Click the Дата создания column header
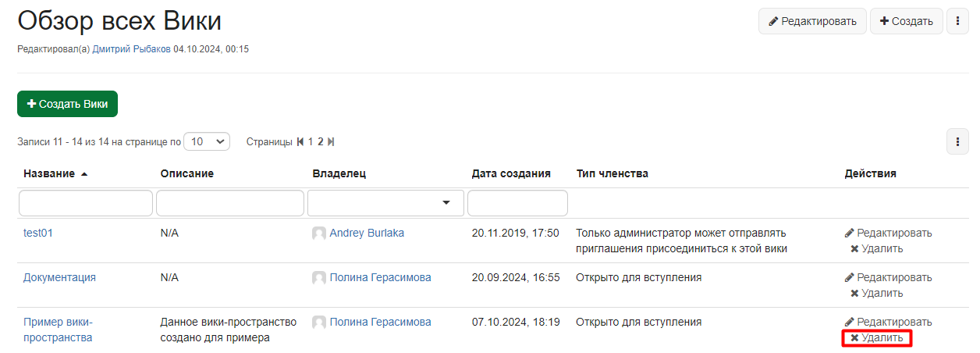Image resolution: width=980 pixels, height=353 pixels. (511, 173)
